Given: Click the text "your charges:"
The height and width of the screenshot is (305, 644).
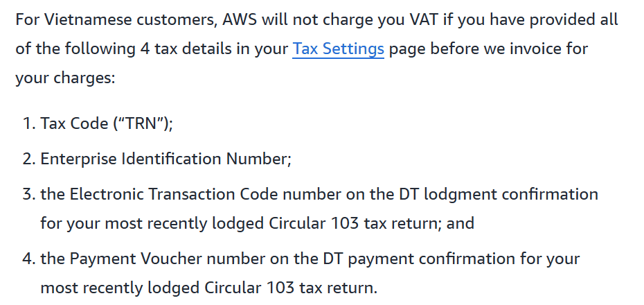Looking at the screenshot, I should (64, 78).
